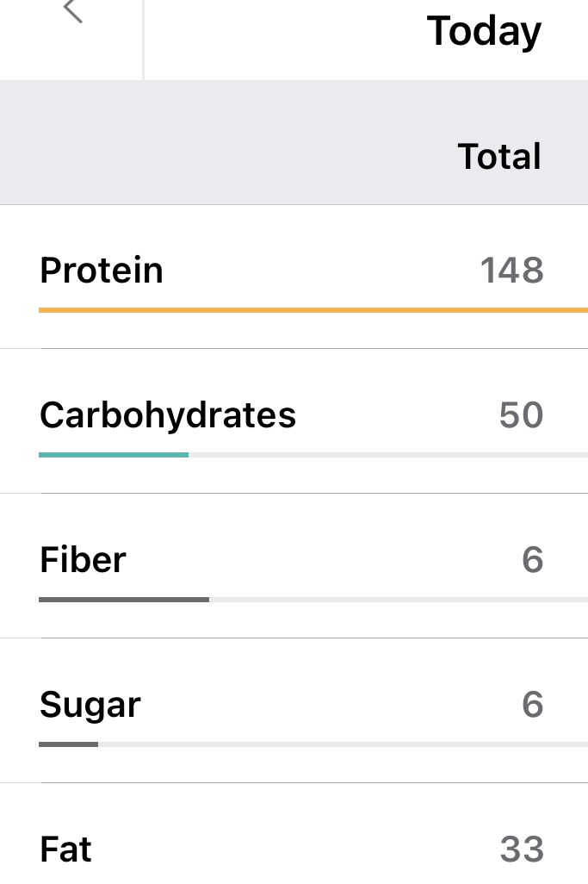
Task: Click the dark Fiber progress fill
Action: point(124,599)
